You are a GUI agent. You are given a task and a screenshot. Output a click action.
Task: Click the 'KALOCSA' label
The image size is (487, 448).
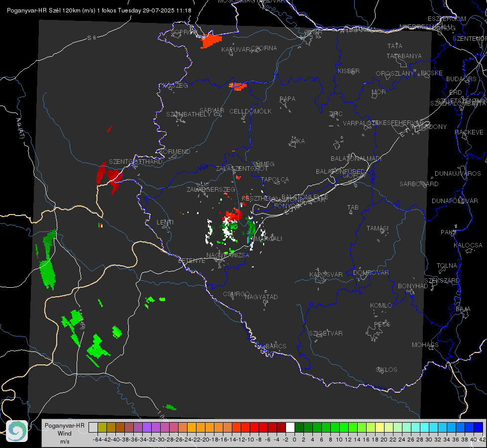[468, 245]
